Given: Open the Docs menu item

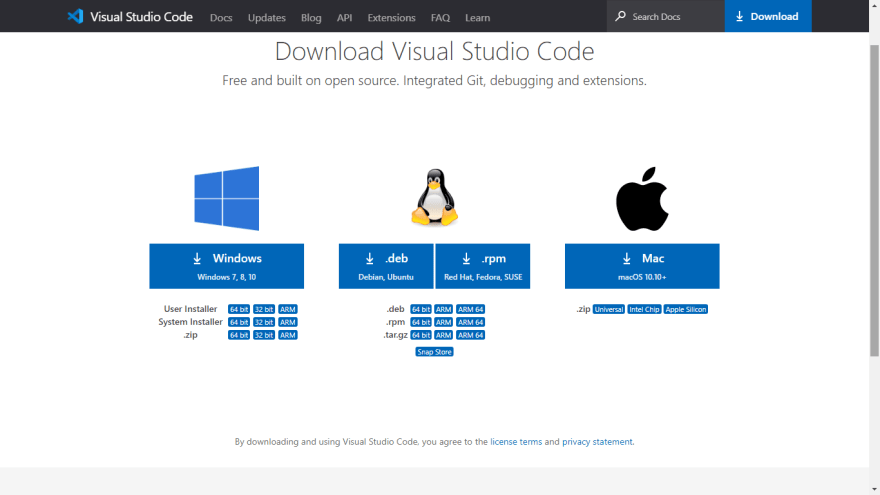Looking at the screenshot, I should pos(221,17).
